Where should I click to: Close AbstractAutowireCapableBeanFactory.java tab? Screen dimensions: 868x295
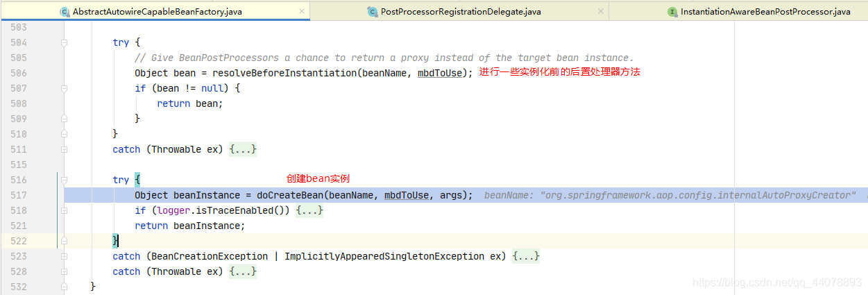coord(302,12)
